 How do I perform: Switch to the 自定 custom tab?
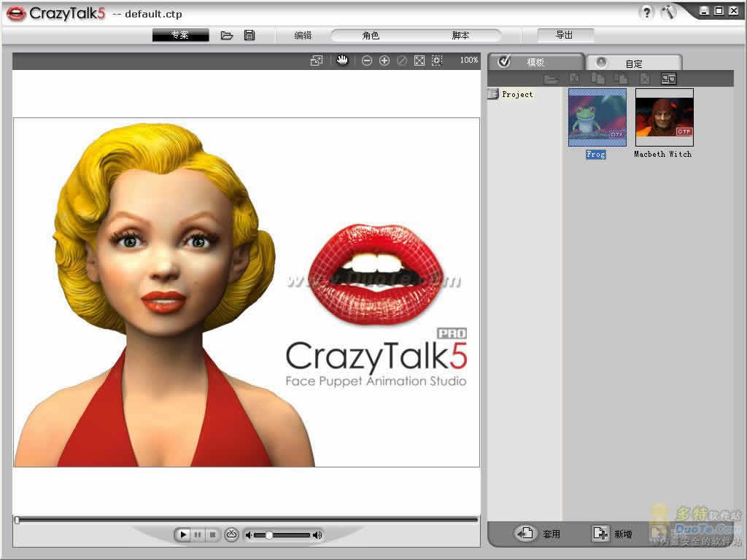click(x=633, y=63)
